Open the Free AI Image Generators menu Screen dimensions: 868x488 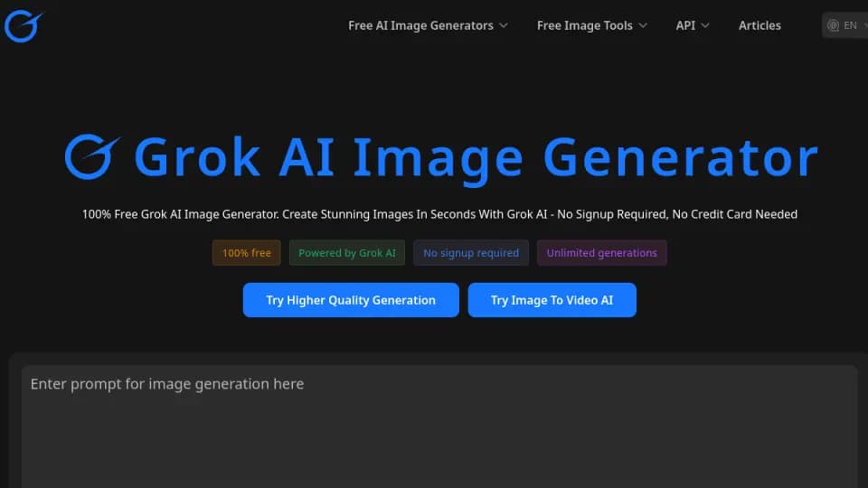point(428,25)
